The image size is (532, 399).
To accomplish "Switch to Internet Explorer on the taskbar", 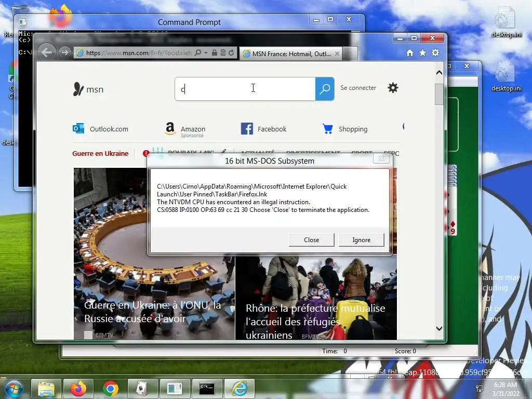I will click(x=240, y=389).
